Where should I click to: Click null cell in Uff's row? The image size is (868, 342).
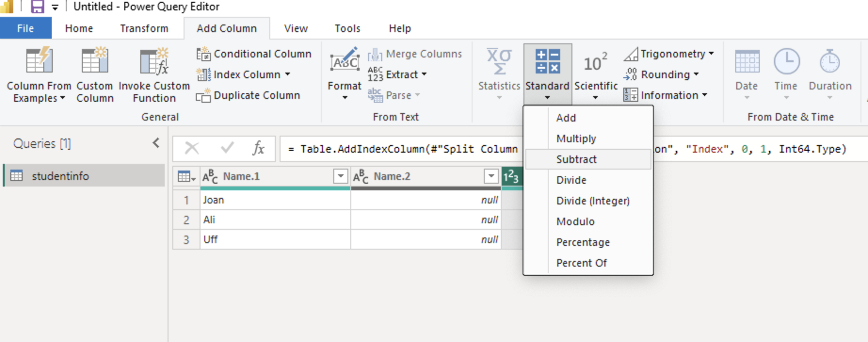426,239
